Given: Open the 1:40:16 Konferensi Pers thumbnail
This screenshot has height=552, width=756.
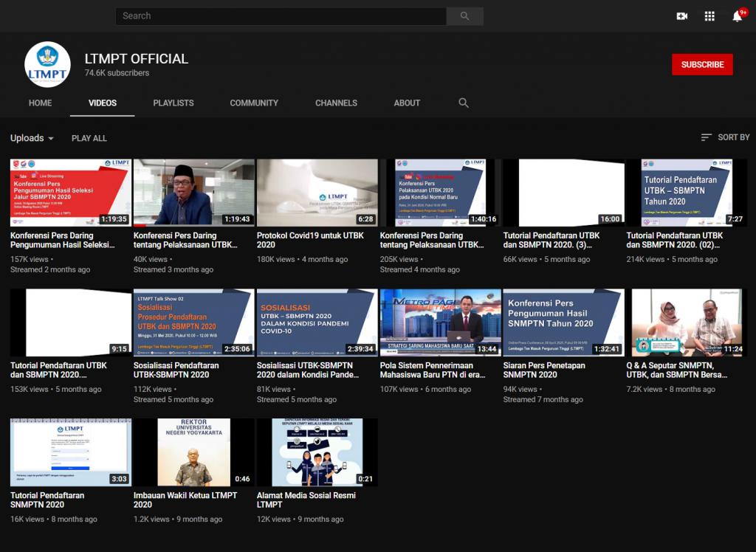Looking at the screenshot, I should (440, 193).
